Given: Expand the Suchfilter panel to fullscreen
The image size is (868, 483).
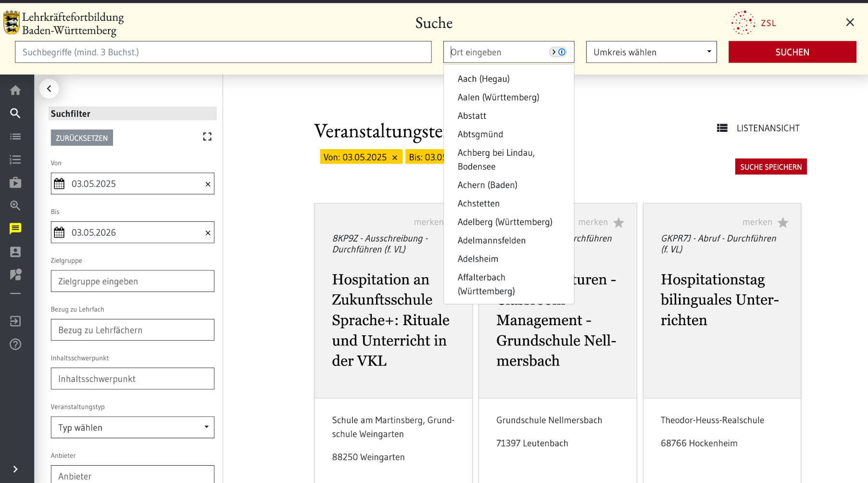Looking at the screenshot, I should 207,137.
